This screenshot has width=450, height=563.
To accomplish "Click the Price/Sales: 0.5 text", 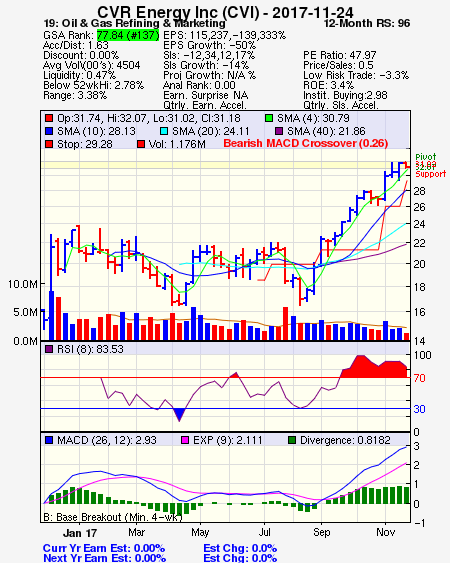I will point(338,65).
